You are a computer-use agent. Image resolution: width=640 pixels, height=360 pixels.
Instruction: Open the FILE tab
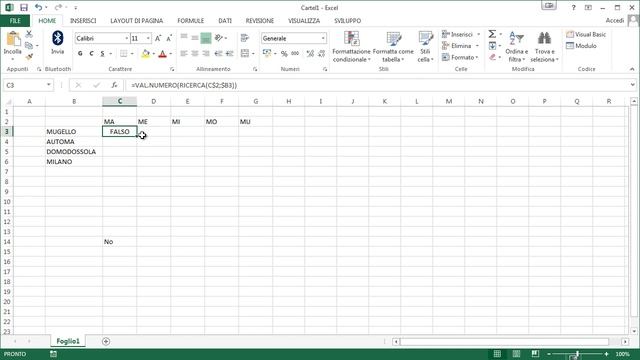click(15, 21)
